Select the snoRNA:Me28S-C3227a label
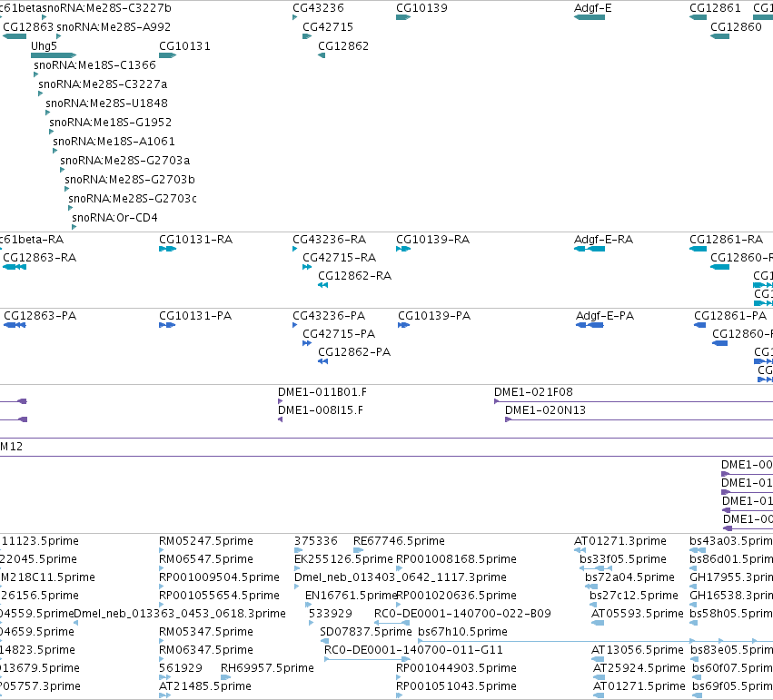The image size is (773, 700). pyautogui.click(x=103, y=84)
